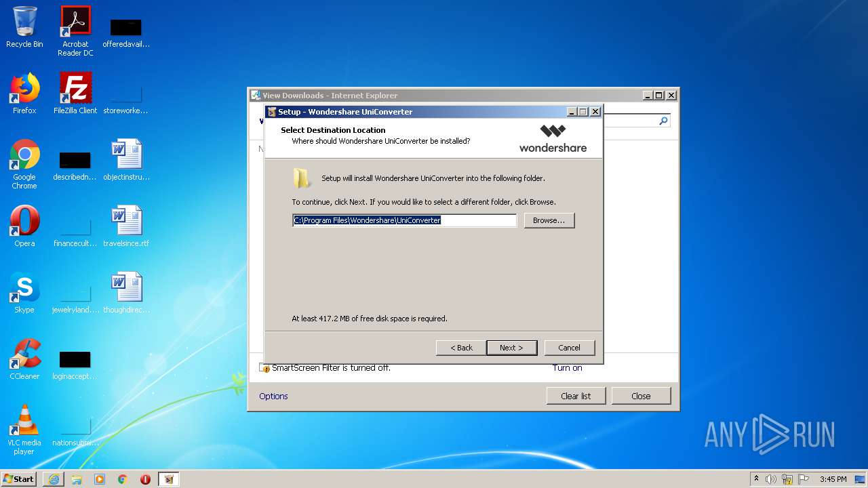Open Internet Explorer from the taskbar
This screenshot has height=488, width=868.
click(x=54, y=479)
